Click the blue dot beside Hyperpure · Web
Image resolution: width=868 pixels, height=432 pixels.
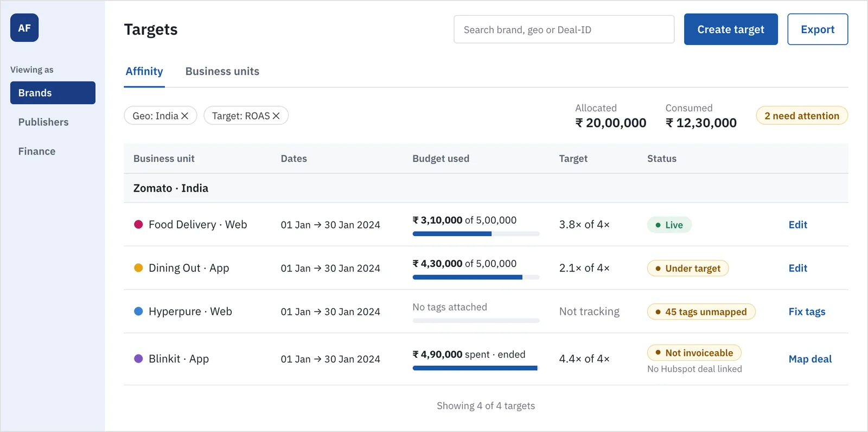(x=138, y=311)
